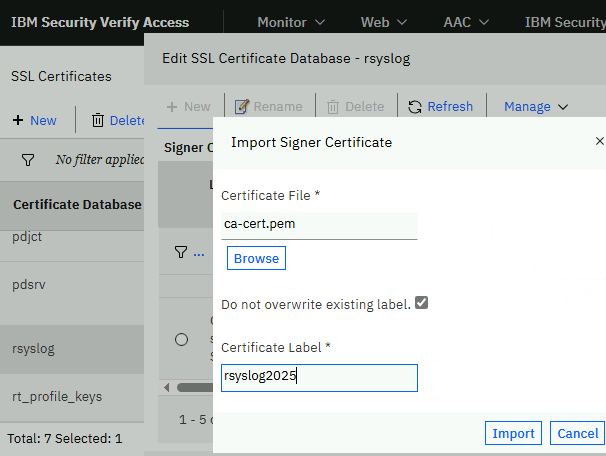Close the Import Signer Certificate dialog
606x456 pixels.
tap(599, 141)
